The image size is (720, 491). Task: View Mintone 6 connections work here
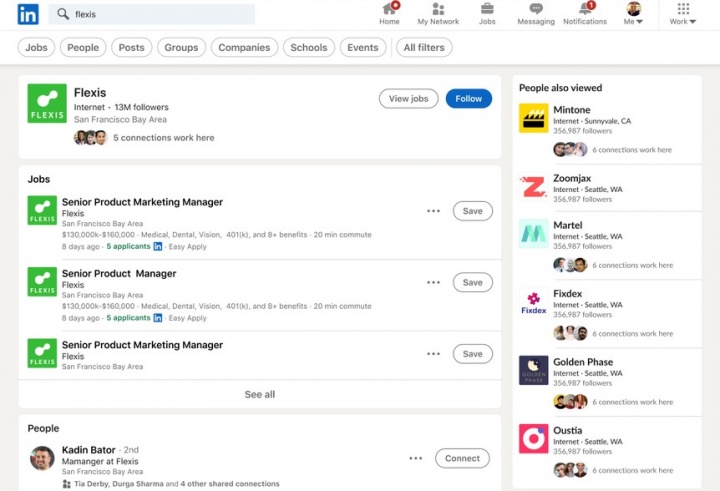coord(632,150)
